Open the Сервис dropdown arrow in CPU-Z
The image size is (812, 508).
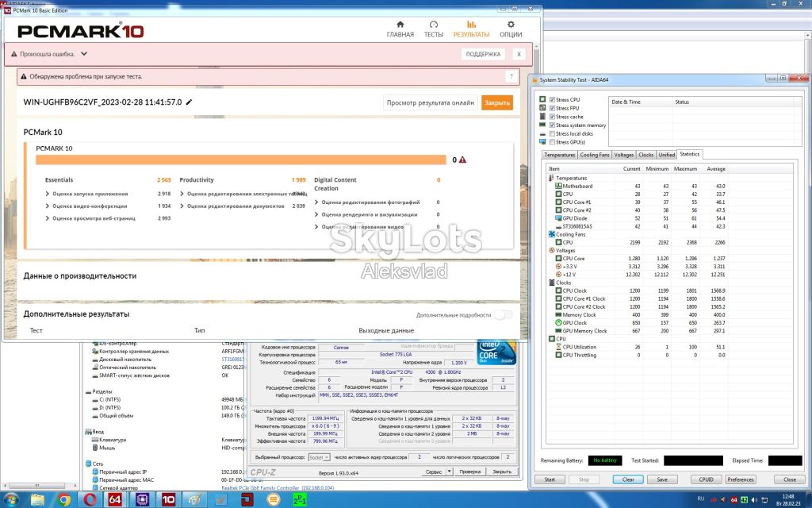[x=449, y=471]
